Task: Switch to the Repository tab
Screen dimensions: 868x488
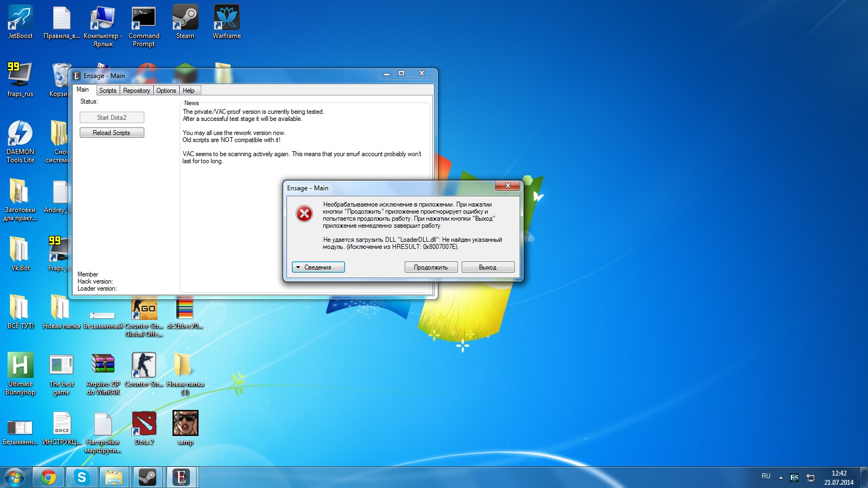Action: (136, 91)
